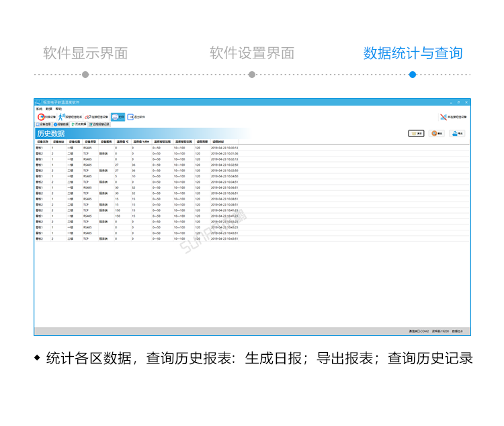Screen dimensions: 504x426
Task: Open the 帮助 menu
Action: tap(58, 108)
